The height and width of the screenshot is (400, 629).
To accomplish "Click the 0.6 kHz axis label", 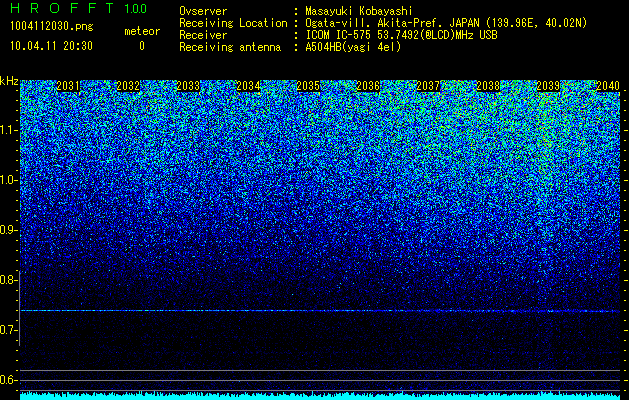I will (9, 380).
